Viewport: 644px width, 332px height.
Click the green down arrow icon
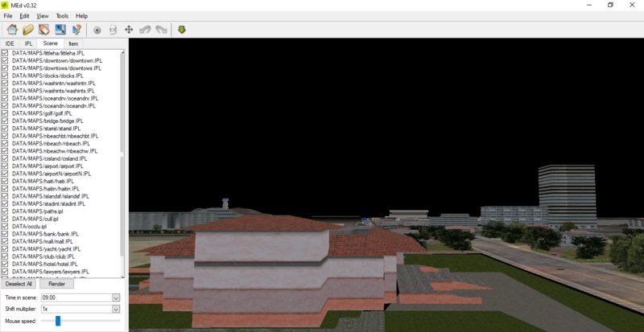pos(182,30)
